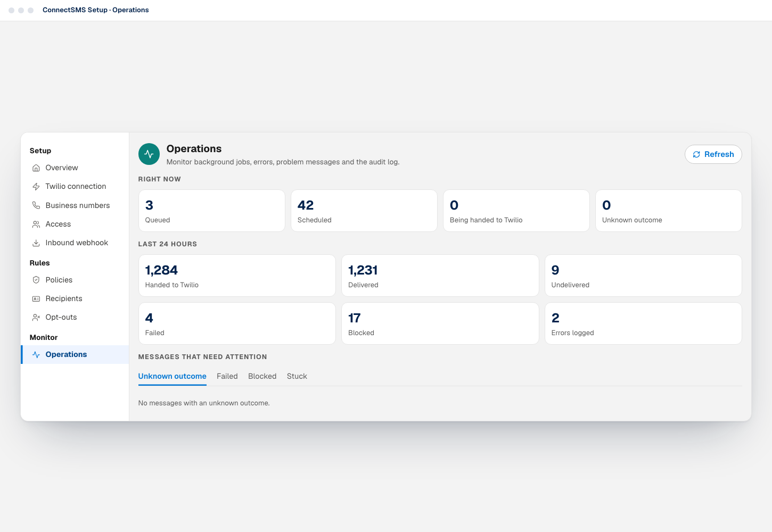Screen dimensions: 772x532
Task: Click the Queued count card
Action: 212,211
